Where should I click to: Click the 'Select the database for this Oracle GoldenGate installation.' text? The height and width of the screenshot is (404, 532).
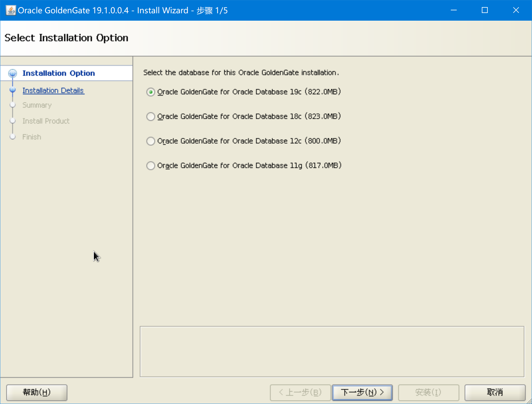coord(241,73)
